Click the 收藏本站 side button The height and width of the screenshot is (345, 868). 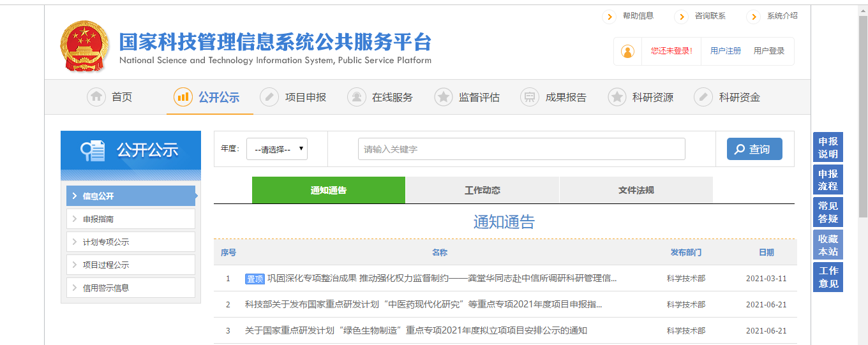[828, 245]
